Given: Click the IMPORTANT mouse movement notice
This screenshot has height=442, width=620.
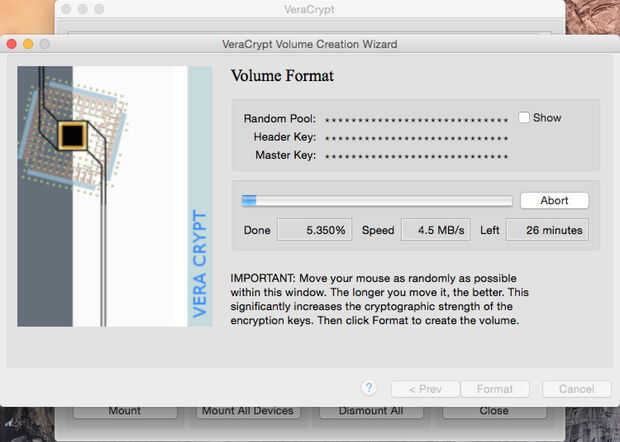Looking at the screenshot, I should pos(379,299).
